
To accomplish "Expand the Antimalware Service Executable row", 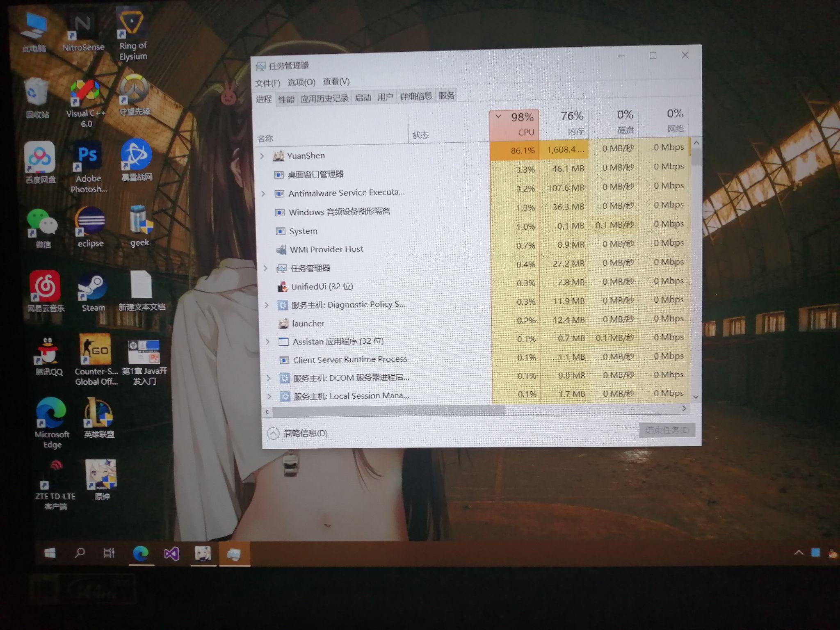I will click(264, 194).
